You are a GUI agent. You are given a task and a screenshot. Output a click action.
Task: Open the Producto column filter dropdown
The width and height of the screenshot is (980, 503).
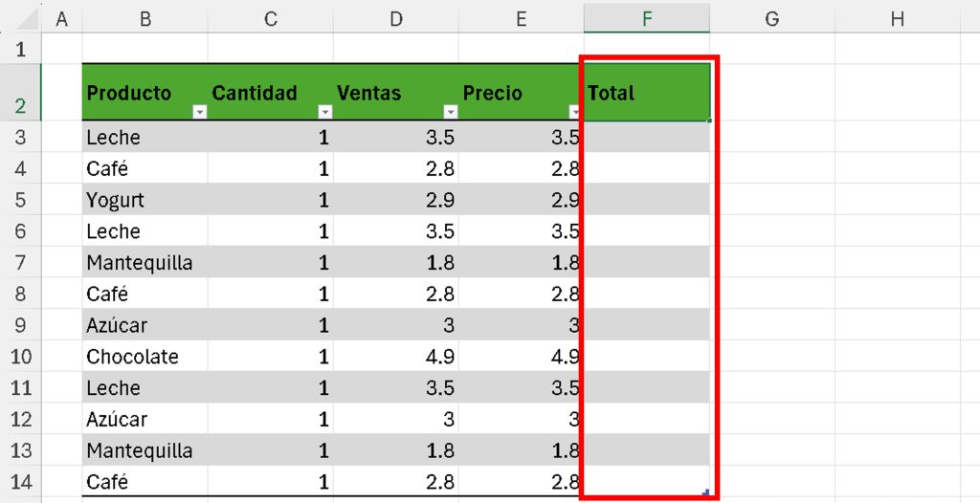click(x=200, y=112)
